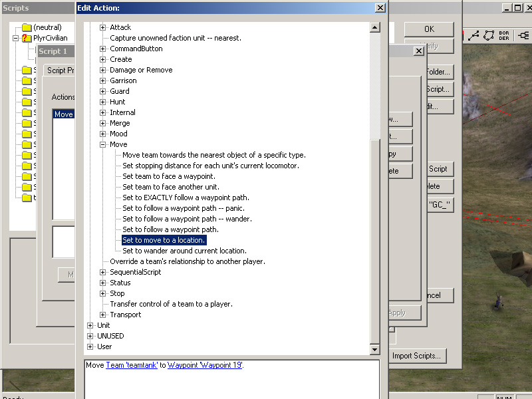Click the Import Scripts button

416,356
